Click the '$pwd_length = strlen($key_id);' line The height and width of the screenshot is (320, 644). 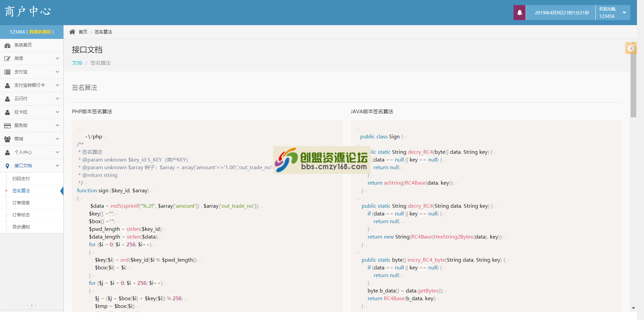point(126,229)
